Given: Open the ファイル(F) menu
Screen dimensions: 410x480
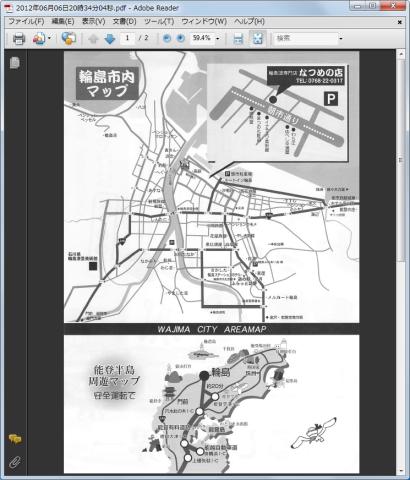Looking at the screenshot, I should (x=26, y=22).
